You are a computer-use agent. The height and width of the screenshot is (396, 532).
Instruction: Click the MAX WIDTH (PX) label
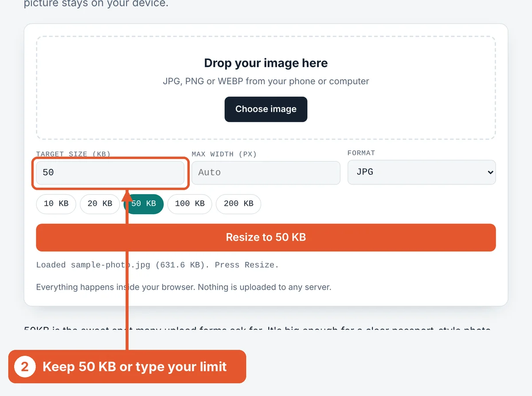click(x=224, y=154)
